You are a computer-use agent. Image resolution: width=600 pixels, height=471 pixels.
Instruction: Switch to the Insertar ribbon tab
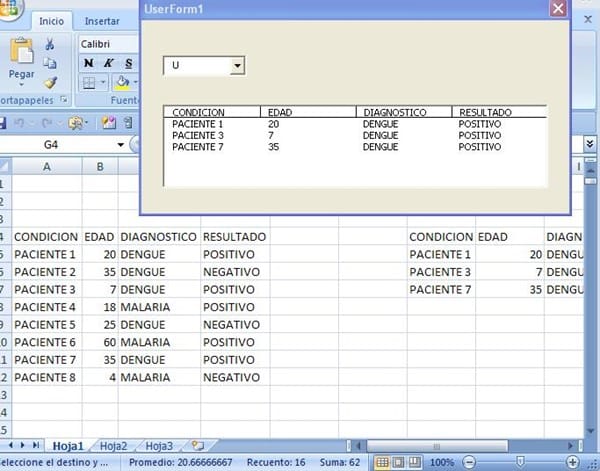102,21
